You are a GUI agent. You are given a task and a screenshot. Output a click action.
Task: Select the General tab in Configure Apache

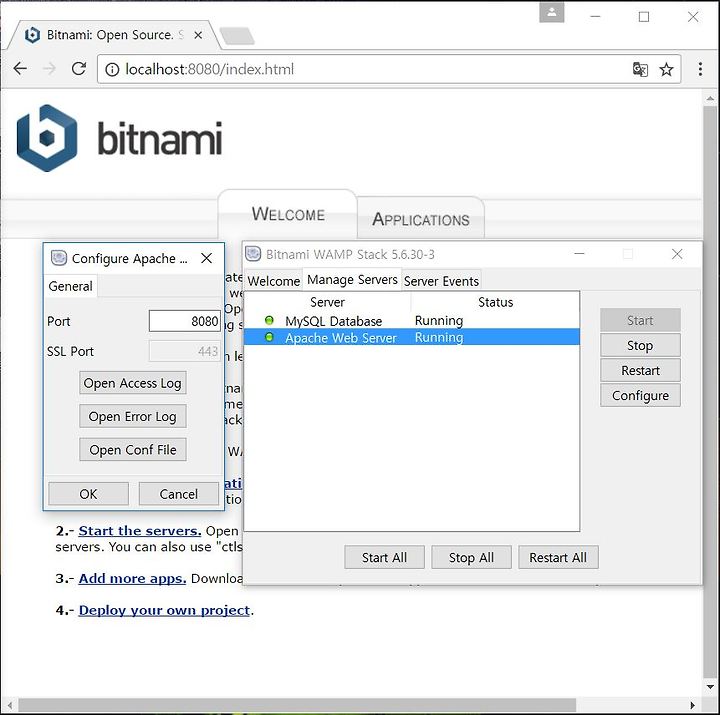point(70,286)
